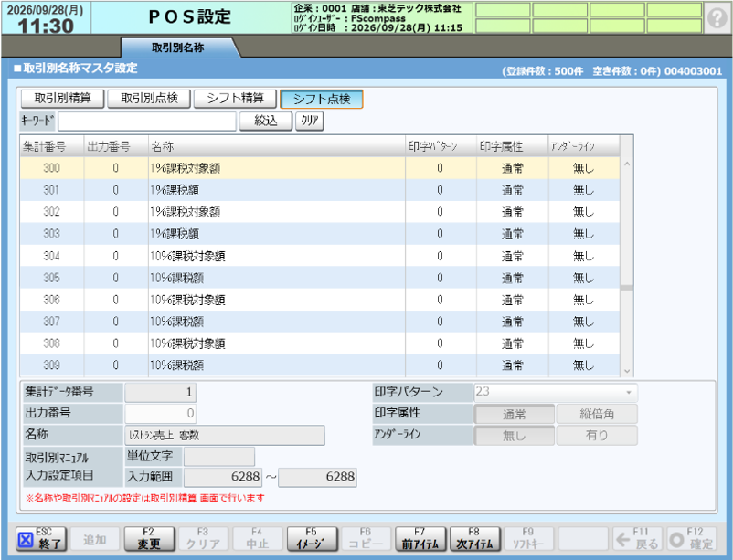Click the F2 変更 button
The width and height of the screenshot is (733, 560).
coord(149,539)
